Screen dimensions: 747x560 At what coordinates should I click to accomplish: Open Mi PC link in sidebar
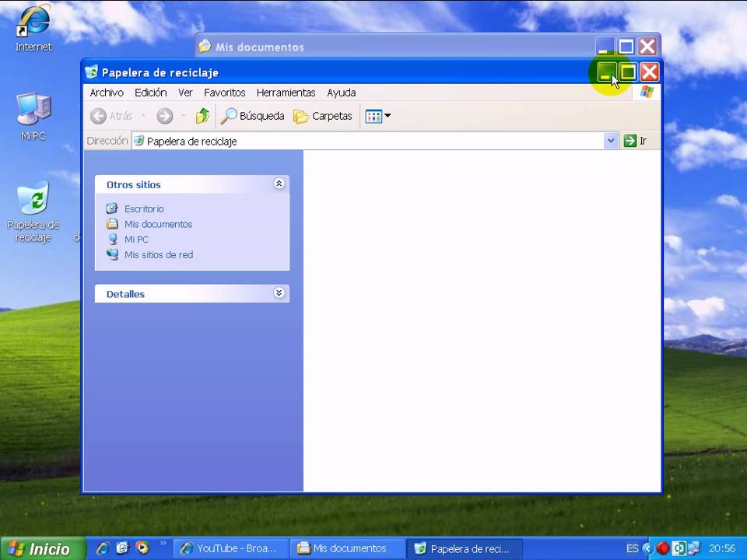[136, 239]
